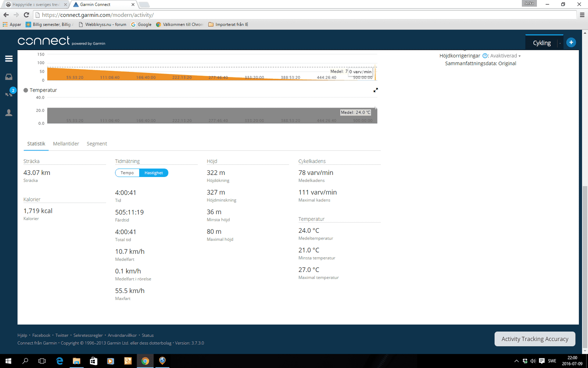The height and width of the screenshot is (368, 588).
Task: Click the blue plus add button
Action: (x=571, y=43)
